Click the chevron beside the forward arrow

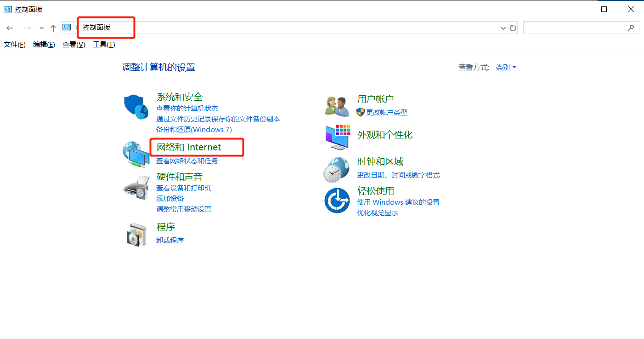[41, 28]
